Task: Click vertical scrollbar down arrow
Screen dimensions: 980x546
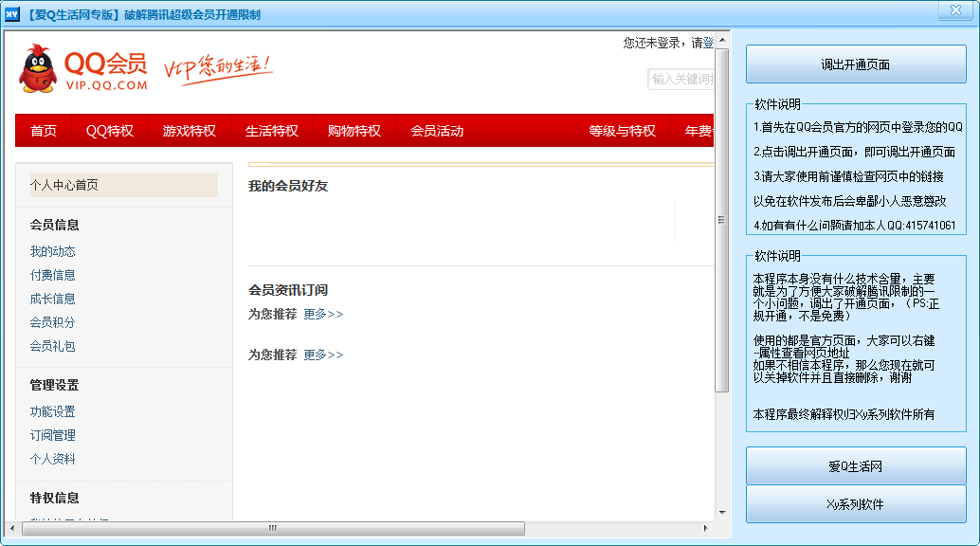Action: 722,512
